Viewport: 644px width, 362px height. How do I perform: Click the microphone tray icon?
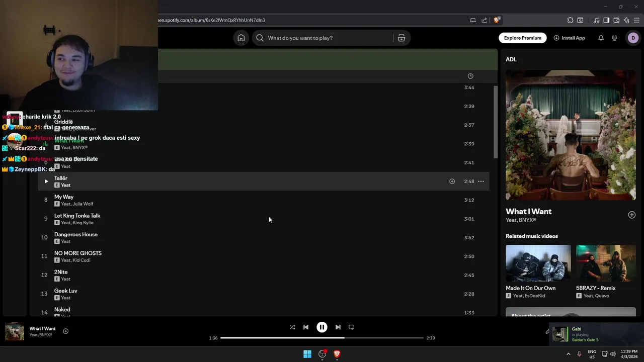tap(579, 354)
